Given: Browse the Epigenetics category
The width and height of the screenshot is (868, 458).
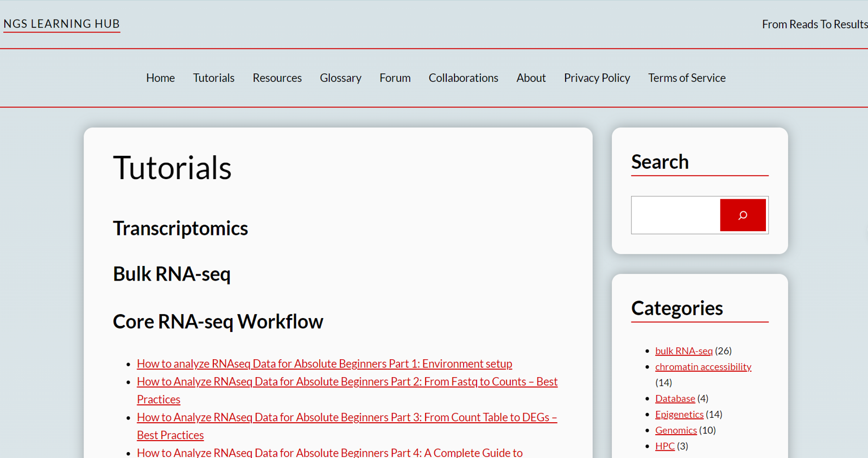Looking at the screenshot, I should (679, 415).
